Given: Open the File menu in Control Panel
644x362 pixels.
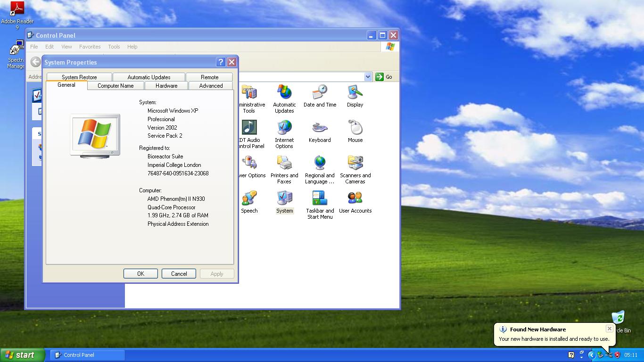Looking at the screenshot, I should coord(34,47).
